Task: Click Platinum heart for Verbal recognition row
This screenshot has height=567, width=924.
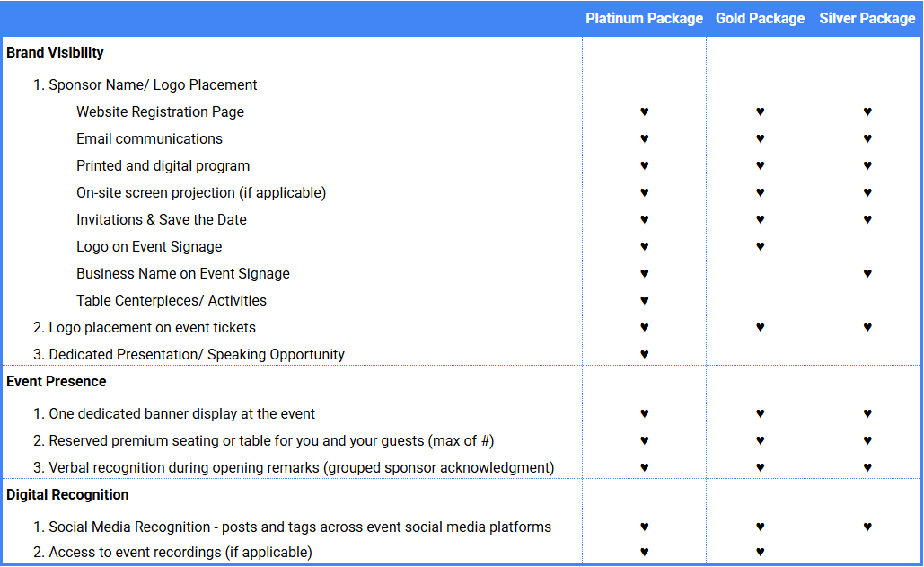Action: pos(644,467)
